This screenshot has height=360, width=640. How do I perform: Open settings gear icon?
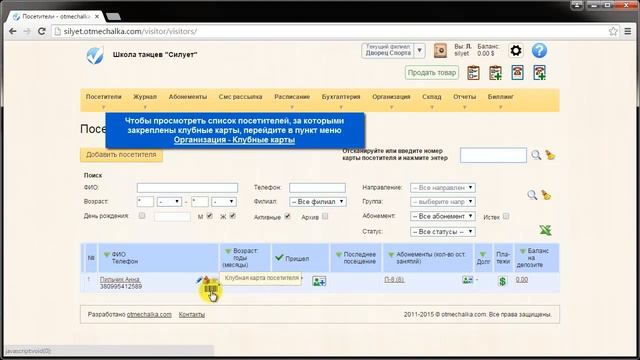[516, 51]
